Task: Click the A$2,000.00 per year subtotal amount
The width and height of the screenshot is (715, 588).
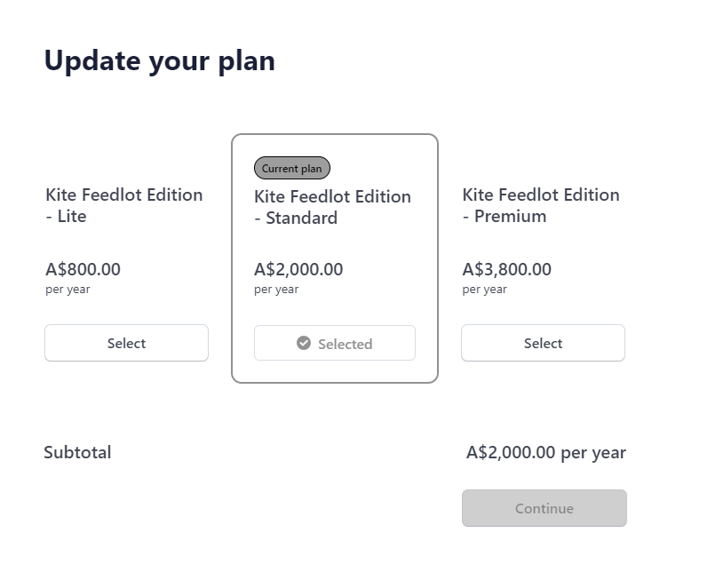Action: pos(545,452)
